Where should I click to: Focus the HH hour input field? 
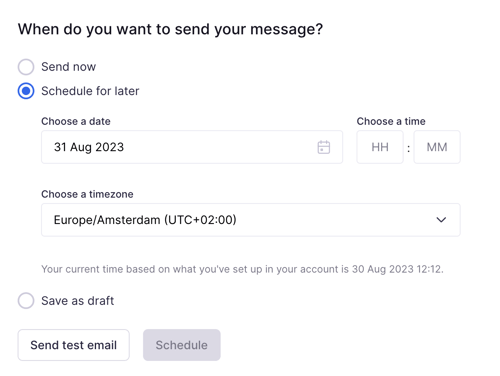(380, 147)
